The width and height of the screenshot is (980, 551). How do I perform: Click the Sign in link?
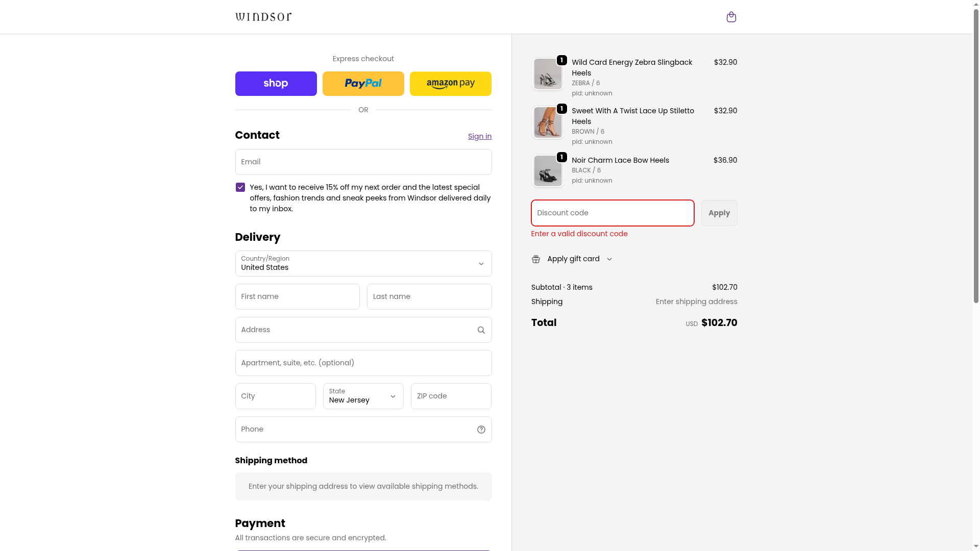click(479, 136)
